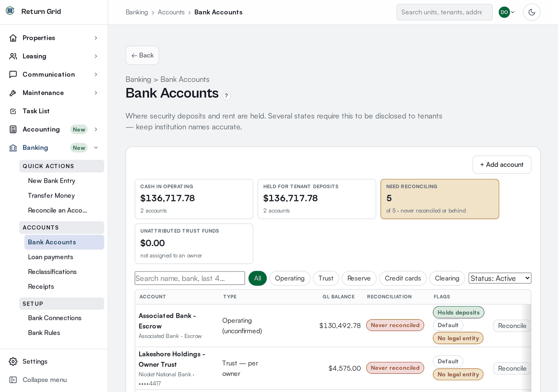Click the Maintenance wrench icon

tap(13, 93)
